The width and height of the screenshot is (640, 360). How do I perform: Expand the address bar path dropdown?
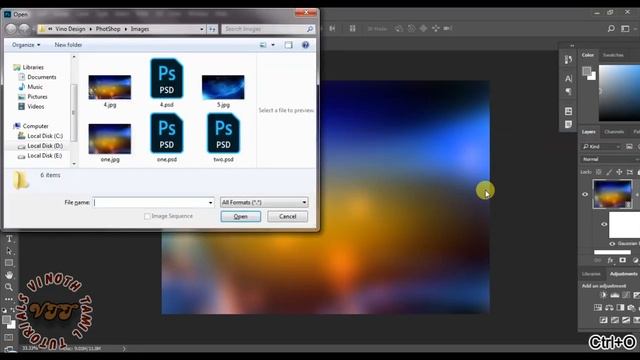[x=202, y=29]
